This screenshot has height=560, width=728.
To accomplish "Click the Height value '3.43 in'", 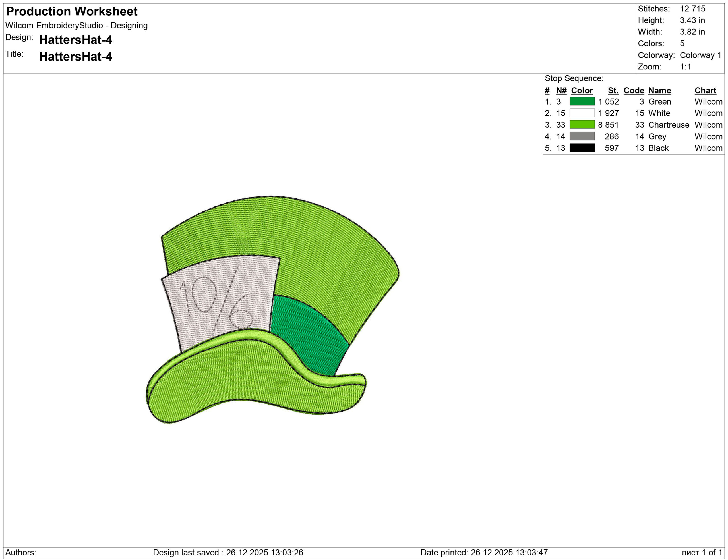I will tap(692, 20).
